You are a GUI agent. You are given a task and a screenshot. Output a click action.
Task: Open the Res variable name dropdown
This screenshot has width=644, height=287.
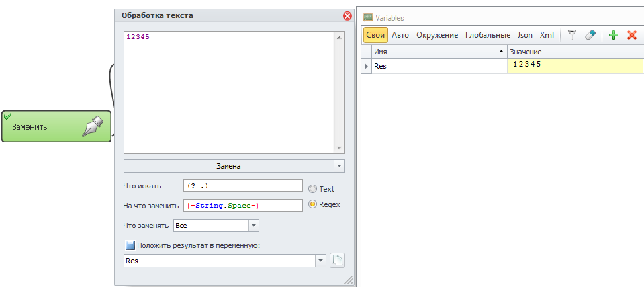321,261
